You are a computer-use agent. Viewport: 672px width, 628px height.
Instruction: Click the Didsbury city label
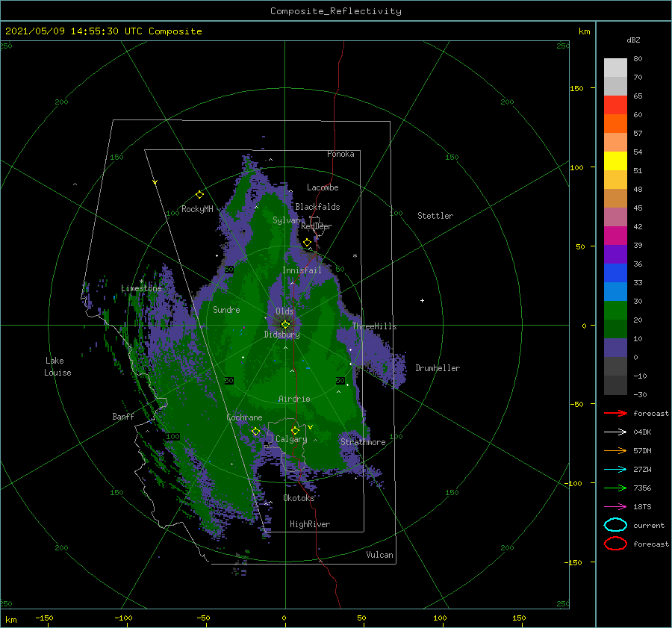point(282,335)
